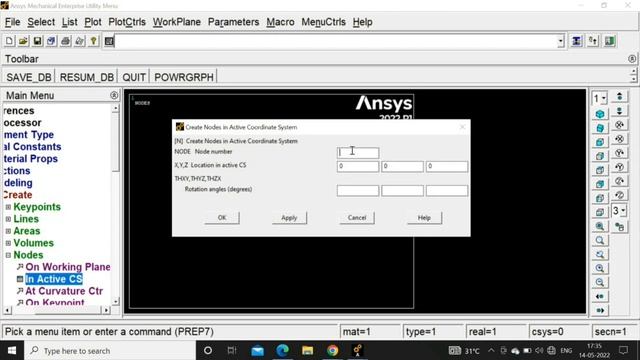Rotate the model about -Z with the icon
The image size is (640, 360).
tap(619, 195)
